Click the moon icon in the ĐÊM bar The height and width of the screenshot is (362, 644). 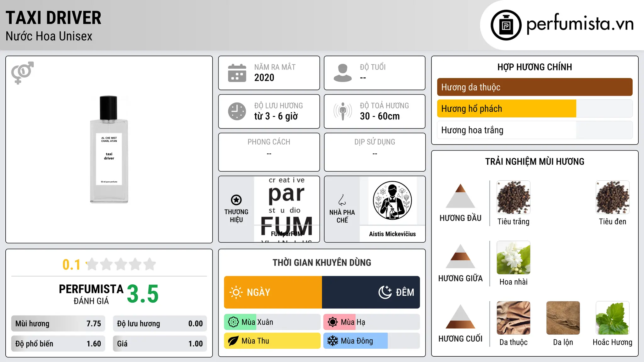[385, 292]
